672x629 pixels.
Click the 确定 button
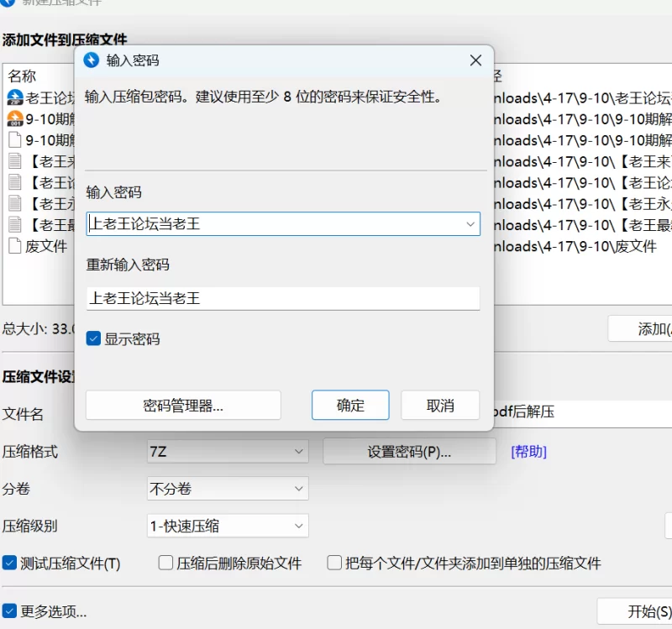[350, 405]
